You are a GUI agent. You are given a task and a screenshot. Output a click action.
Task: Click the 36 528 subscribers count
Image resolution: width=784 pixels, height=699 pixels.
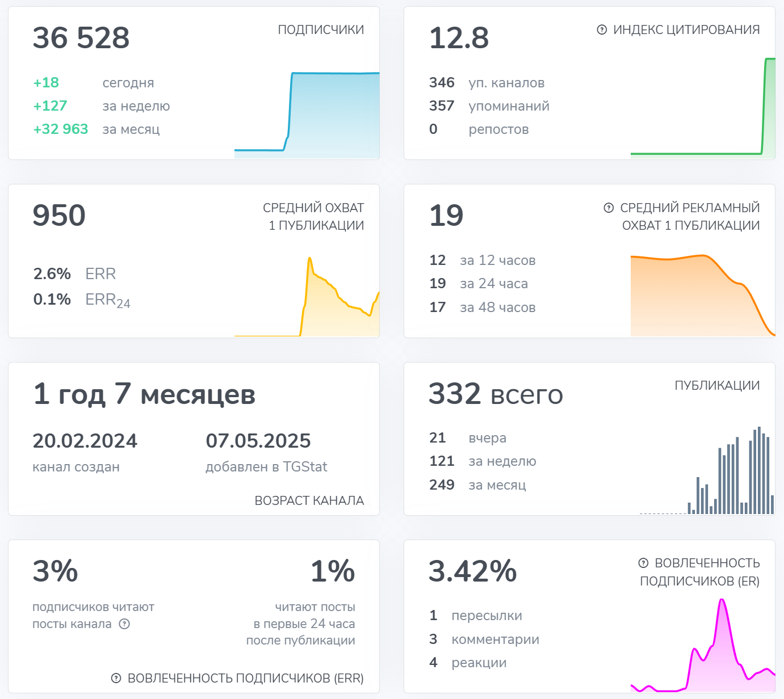pyautogui.click(x=81, y=38)
